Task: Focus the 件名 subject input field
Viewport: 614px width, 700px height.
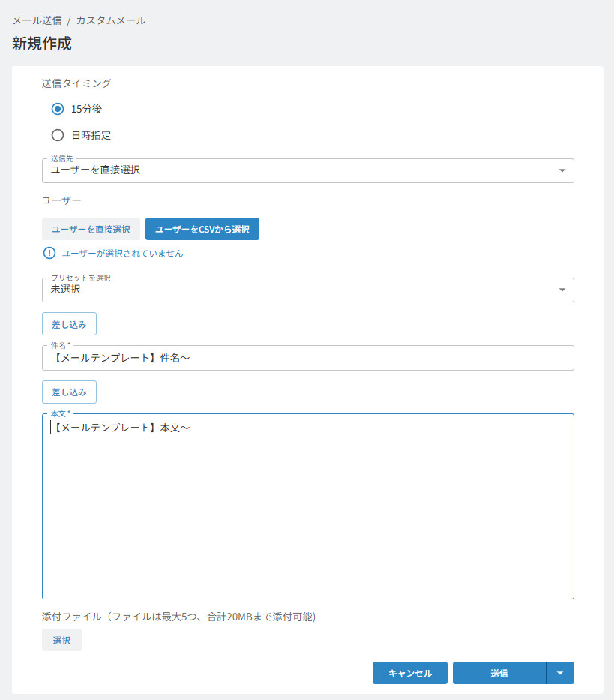Action: (308, 358)
